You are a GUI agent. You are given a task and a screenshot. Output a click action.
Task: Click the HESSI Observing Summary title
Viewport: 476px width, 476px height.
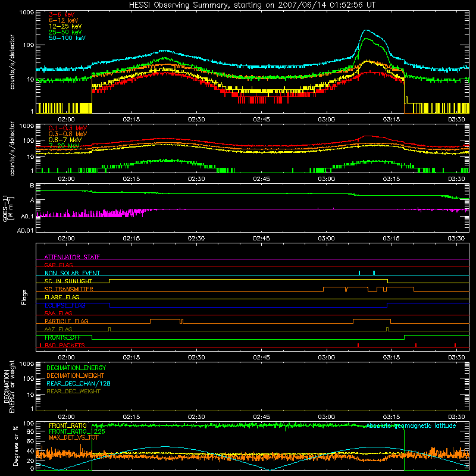coord(252,5)
